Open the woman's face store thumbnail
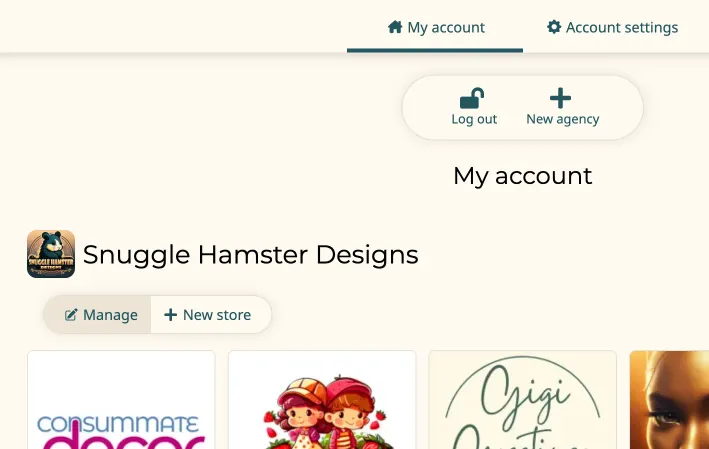Viewport: 709px width, 449px height. (x=669, y=400)
